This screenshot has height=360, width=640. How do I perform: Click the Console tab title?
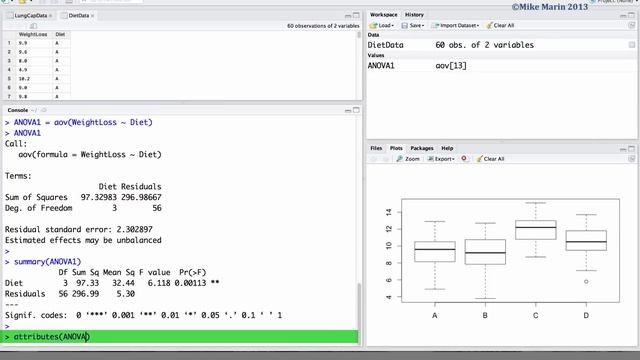point(18,110)
